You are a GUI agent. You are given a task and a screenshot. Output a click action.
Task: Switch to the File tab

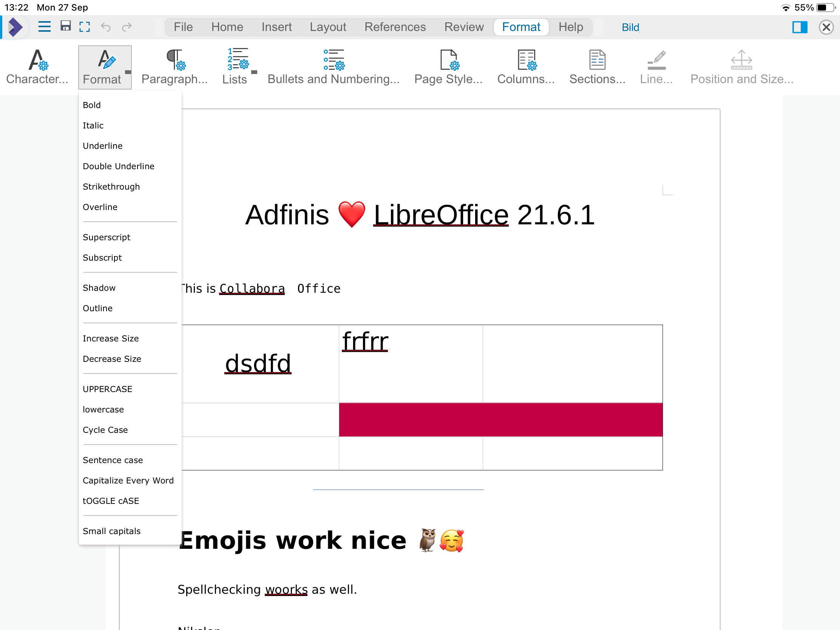[x=184, y=27]
